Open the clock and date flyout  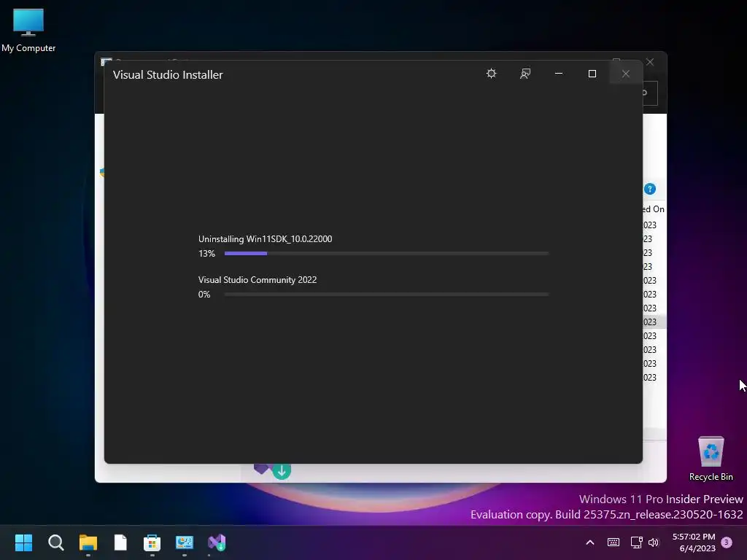[x=694, y=542]
